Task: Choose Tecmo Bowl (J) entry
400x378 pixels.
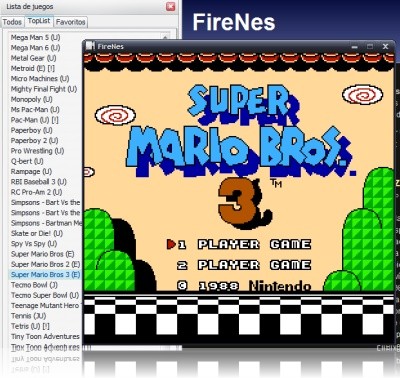Action: point(34,285)
